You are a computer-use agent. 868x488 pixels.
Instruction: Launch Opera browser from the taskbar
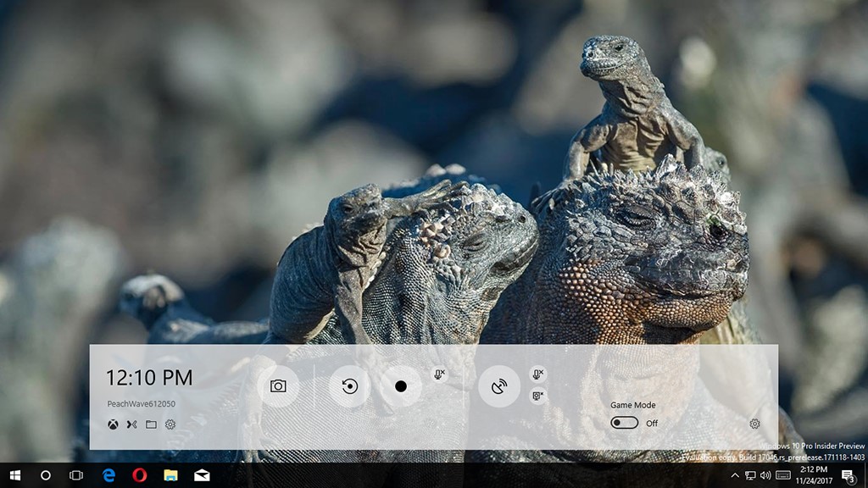[x=140, y=475]
